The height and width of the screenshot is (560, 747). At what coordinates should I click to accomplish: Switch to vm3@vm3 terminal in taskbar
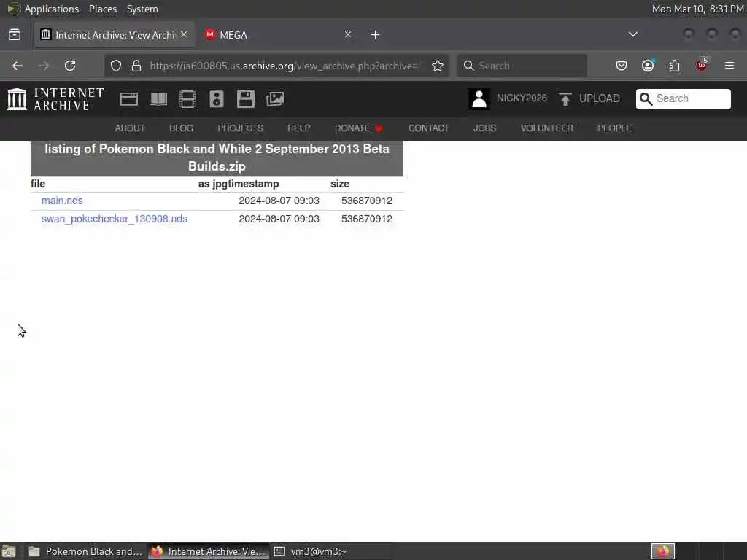(330, 551)
